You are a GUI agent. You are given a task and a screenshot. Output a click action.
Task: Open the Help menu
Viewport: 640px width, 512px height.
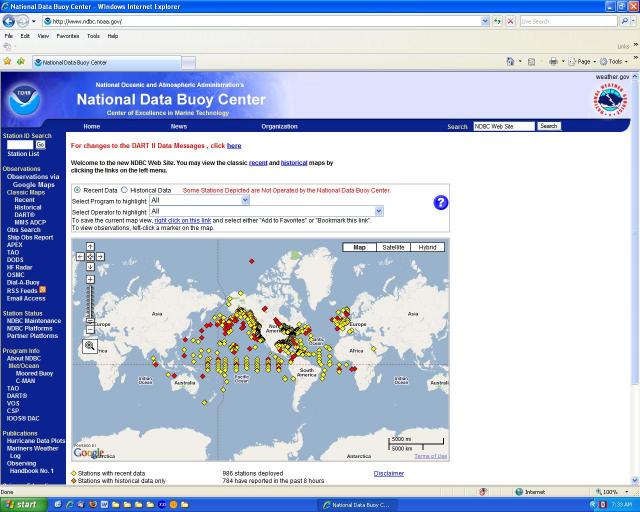coord(113,36)
